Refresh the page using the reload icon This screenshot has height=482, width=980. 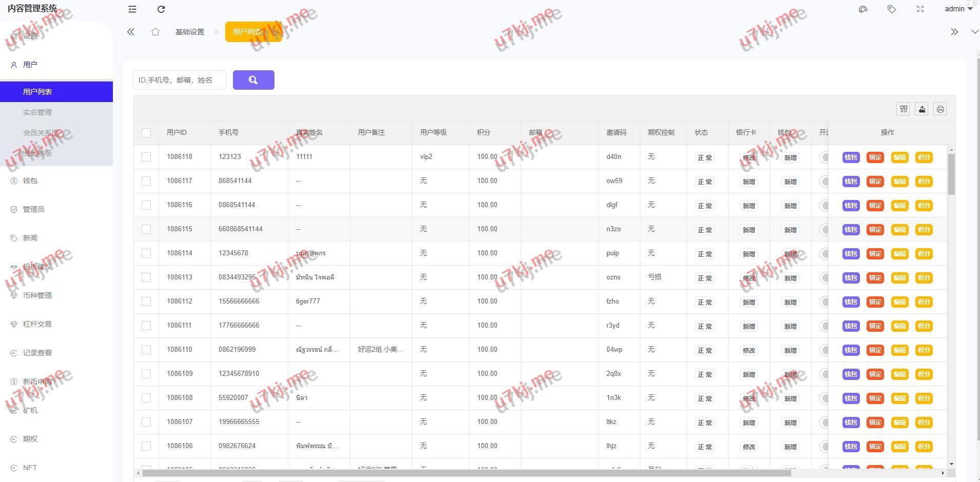click(161, 9)
